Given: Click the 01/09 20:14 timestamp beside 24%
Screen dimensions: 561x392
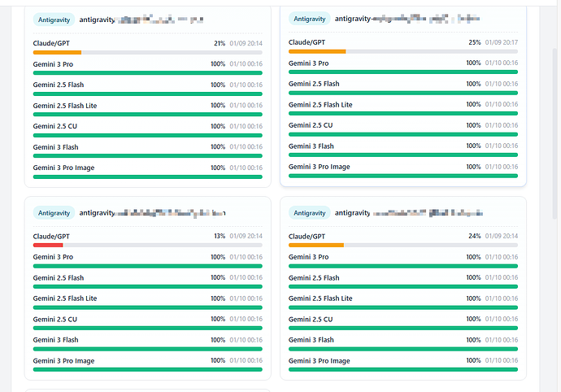Looking at the screenshot, I should coord(502,236).
